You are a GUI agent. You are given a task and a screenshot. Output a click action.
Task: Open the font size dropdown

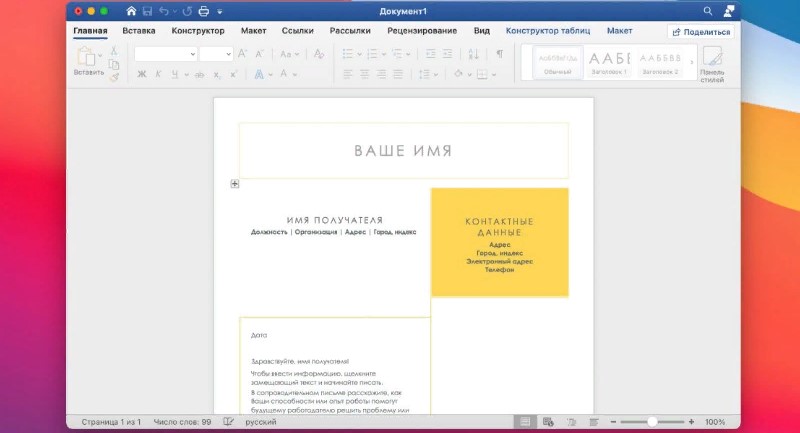pos(215,54)
